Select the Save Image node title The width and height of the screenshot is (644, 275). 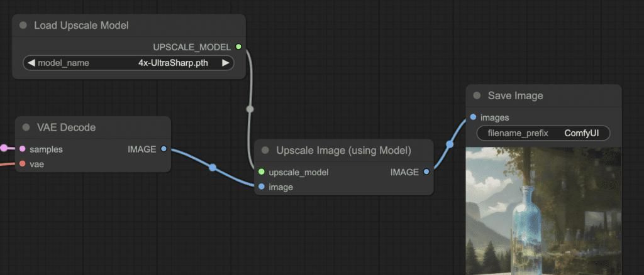click(x=515, y=96)
